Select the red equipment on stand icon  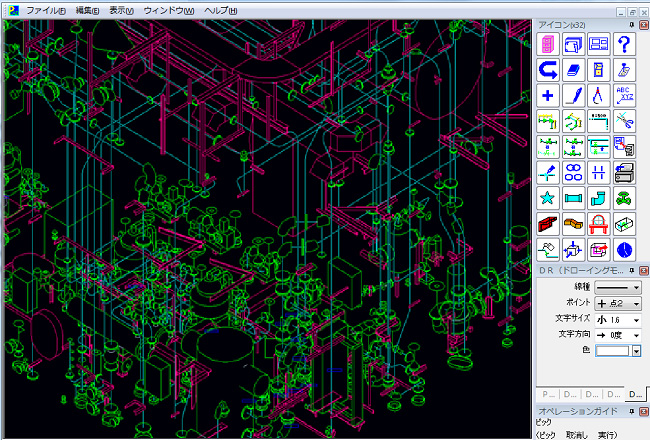click(x=599, y=224)
